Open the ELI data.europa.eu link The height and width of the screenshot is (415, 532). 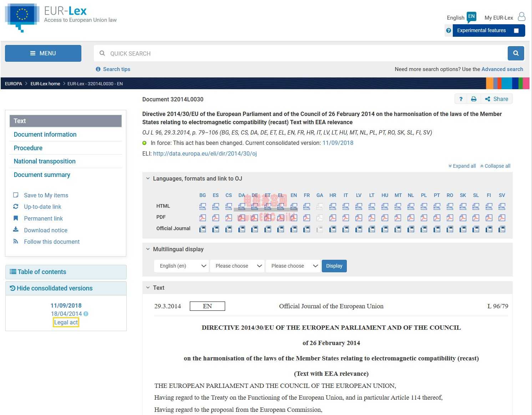[x=205, y=153]
